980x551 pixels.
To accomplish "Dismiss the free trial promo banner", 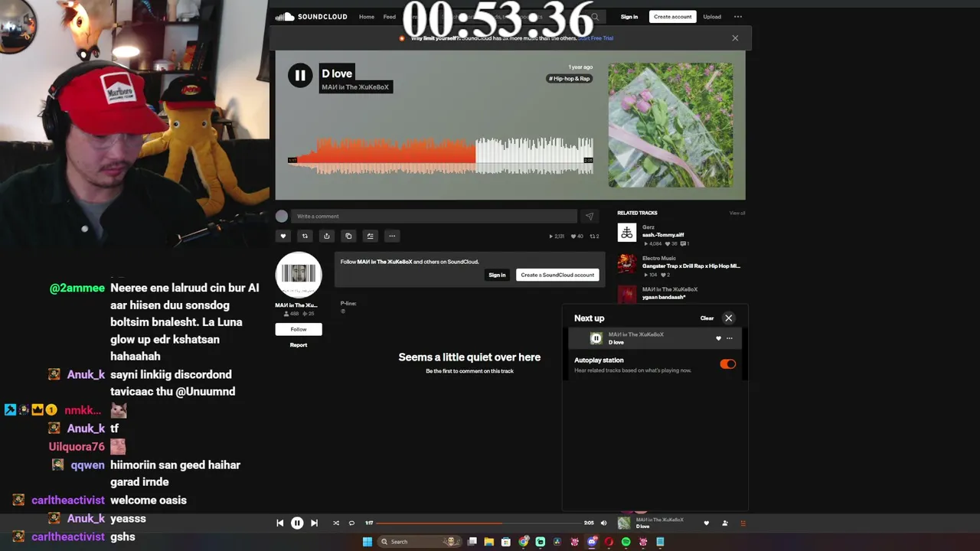I will coord(735,38).
